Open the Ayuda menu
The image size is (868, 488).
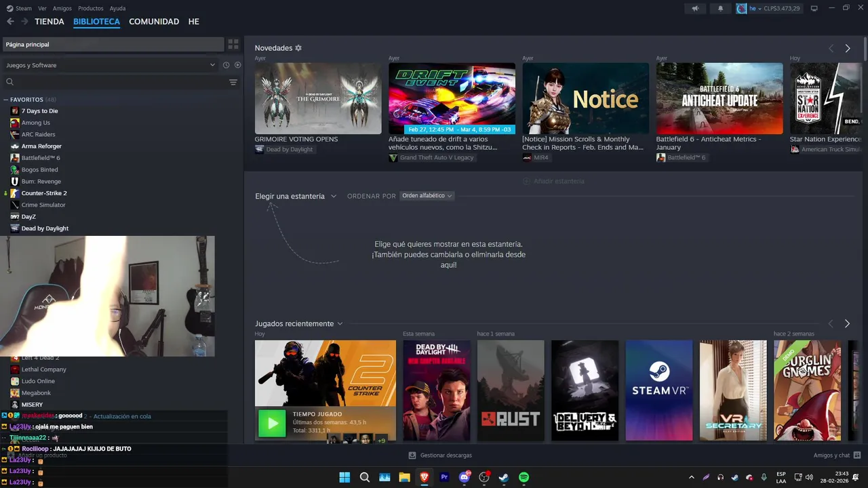[117, 8]
